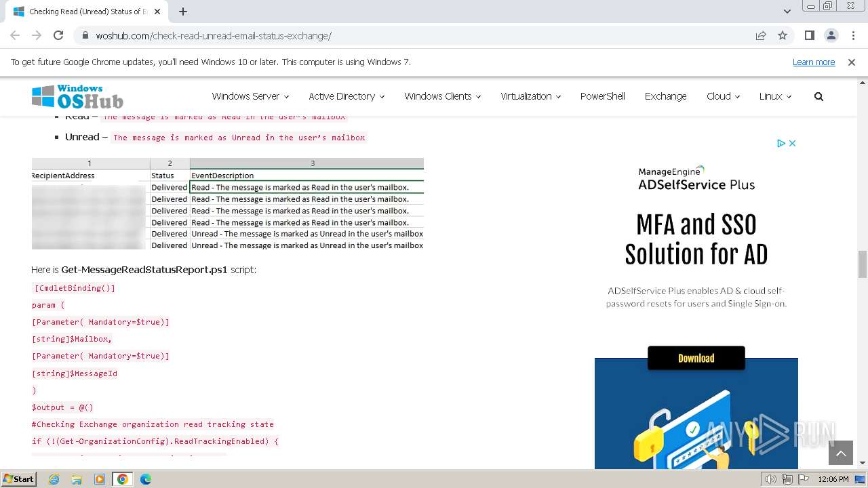
Task: Click the Learn more link
Action: 814,62
